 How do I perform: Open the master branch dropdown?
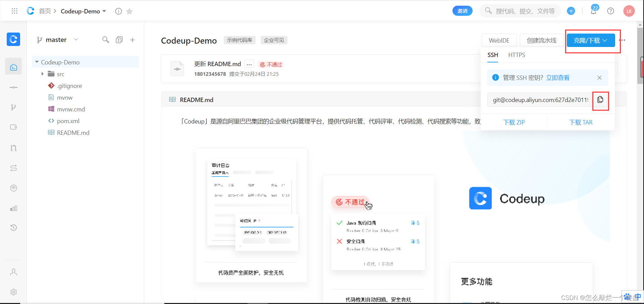point(57,40)
